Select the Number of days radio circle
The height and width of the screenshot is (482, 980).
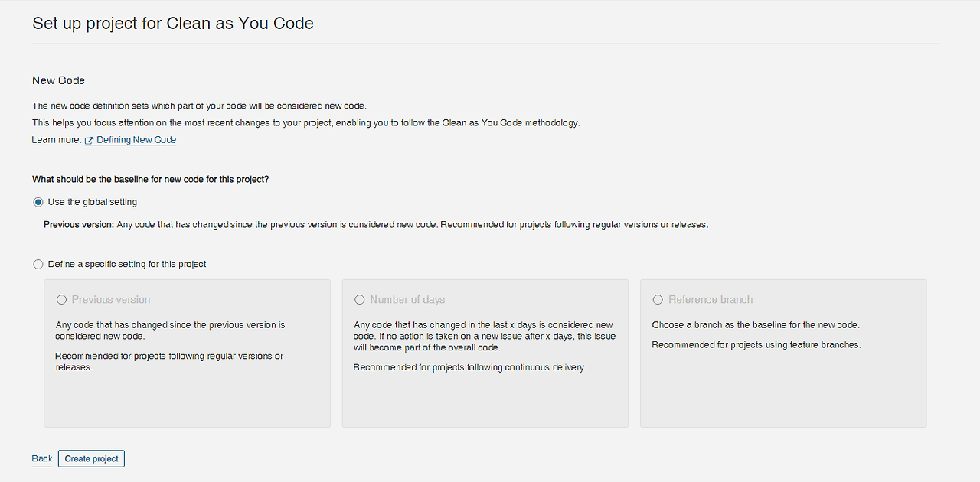tap(360, 300)
